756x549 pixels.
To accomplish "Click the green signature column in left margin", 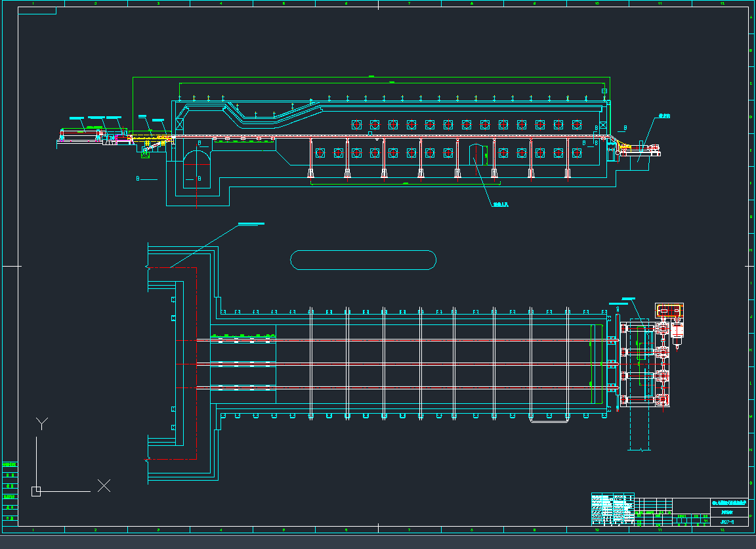I will 10,493.
